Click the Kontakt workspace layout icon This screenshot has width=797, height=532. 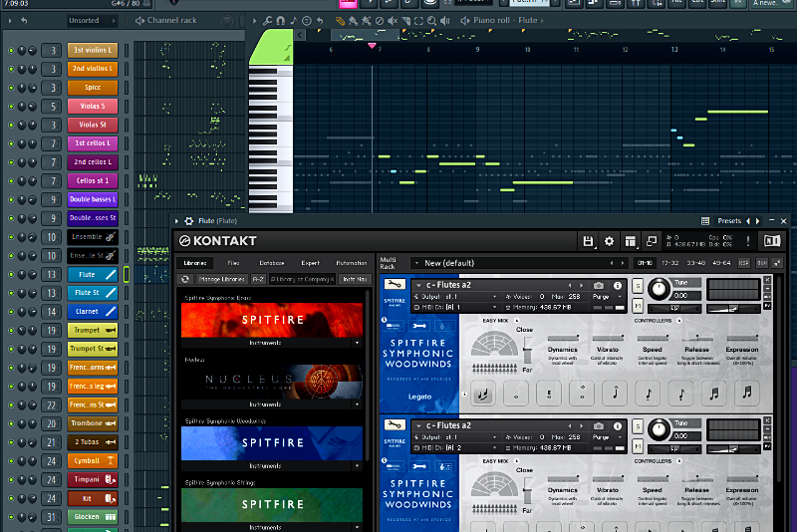click(630, 241)
